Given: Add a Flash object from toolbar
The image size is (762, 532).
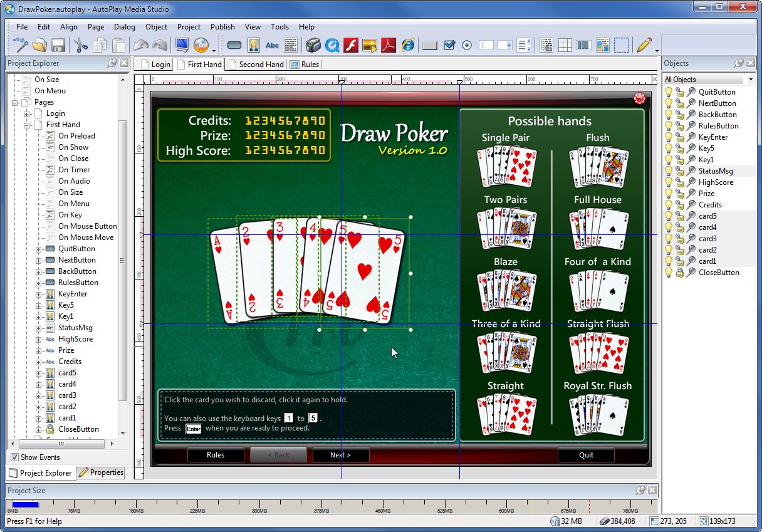Looking at the screenshot, I should click(351, 45).
